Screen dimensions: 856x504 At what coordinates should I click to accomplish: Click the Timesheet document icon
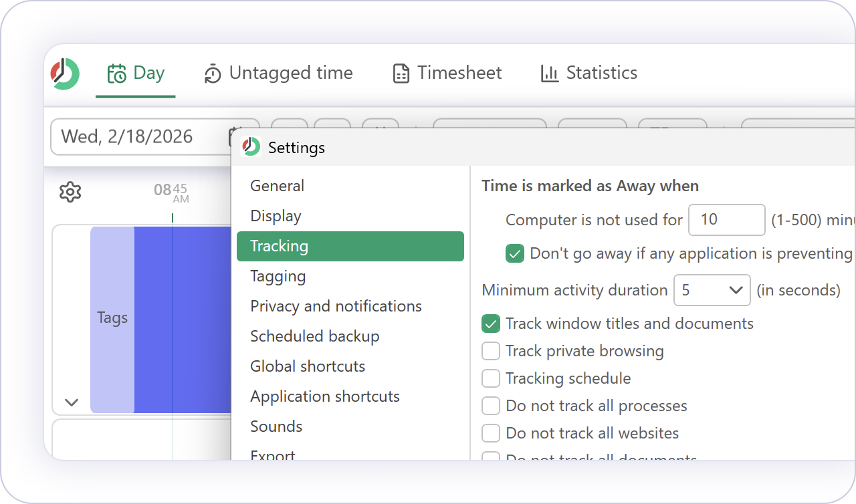pos(401,74)
